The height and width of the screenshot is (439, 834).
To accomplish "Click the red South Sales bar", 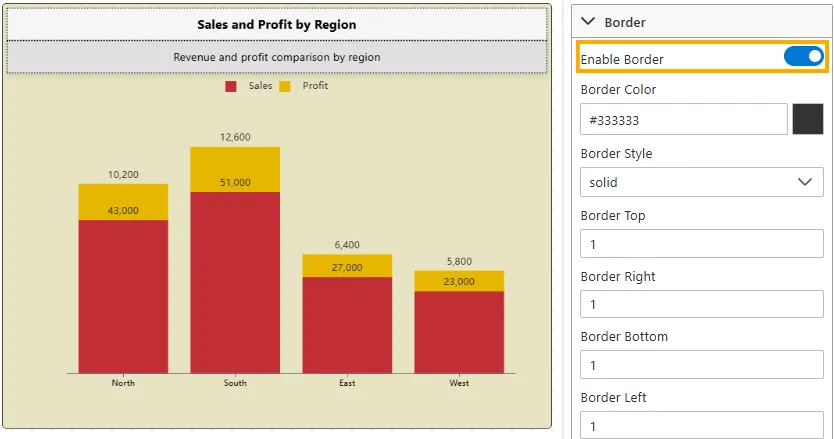I will [x=235, y=283].
